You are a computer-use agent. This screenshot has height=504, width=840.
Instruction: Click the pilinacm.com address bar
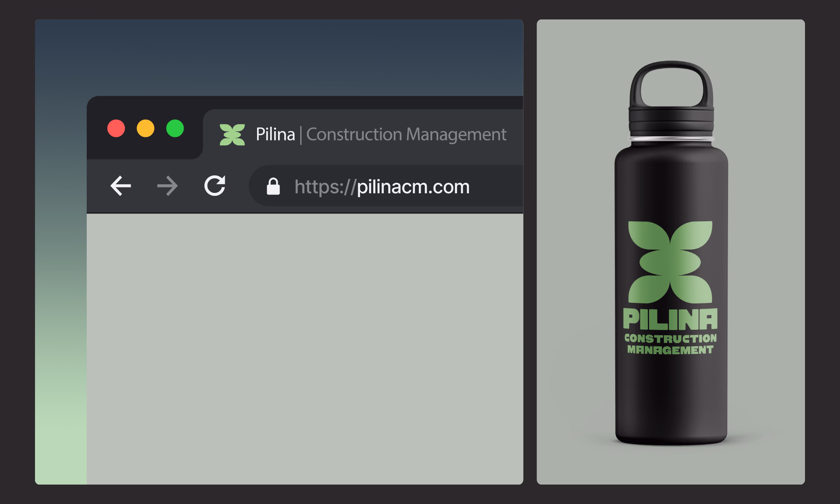386,186
